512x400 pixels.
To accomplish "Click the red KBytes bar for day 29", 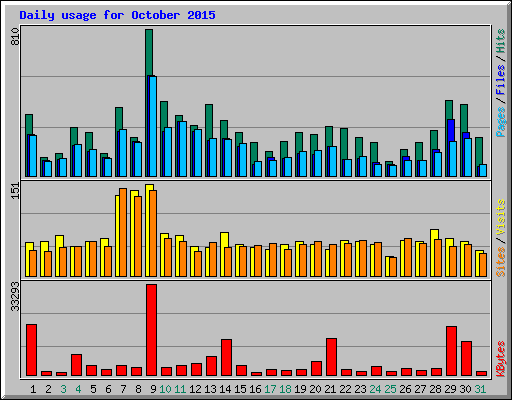I will tap(451, 351).
